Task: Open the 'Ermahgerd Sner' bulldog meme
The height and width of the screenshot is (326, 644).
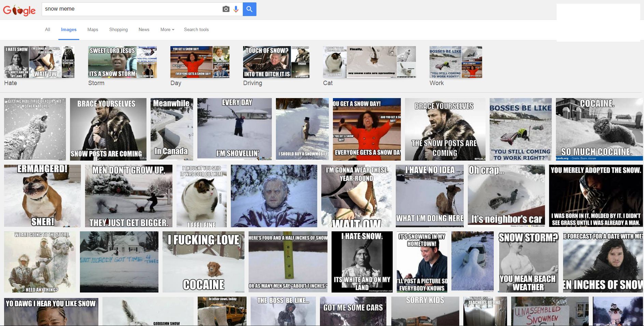Action: pyautogui.click(x=42, y=196)
